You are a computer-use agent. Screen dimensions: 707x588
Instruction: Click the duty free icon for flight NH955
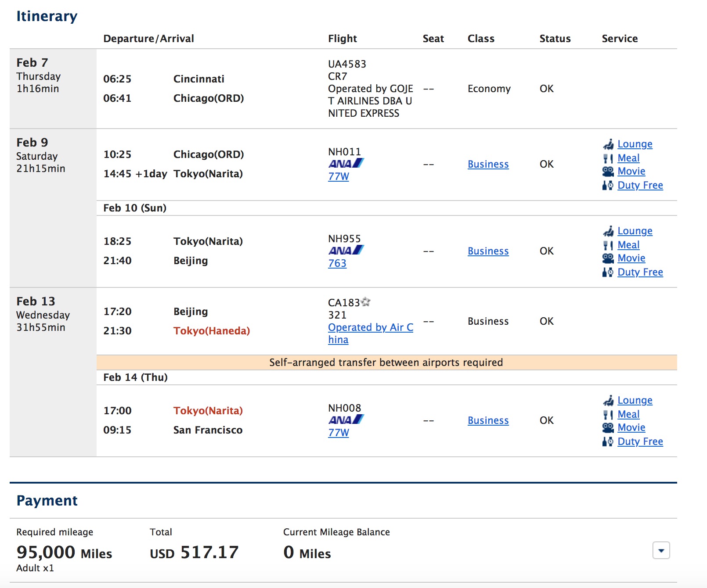tap(608, 272)
